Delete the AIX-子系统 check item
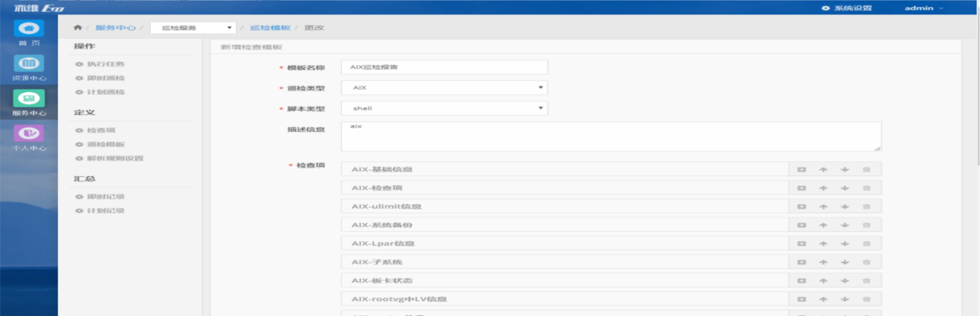This screenshot has height=316, width=980. [x=866, y=262]
